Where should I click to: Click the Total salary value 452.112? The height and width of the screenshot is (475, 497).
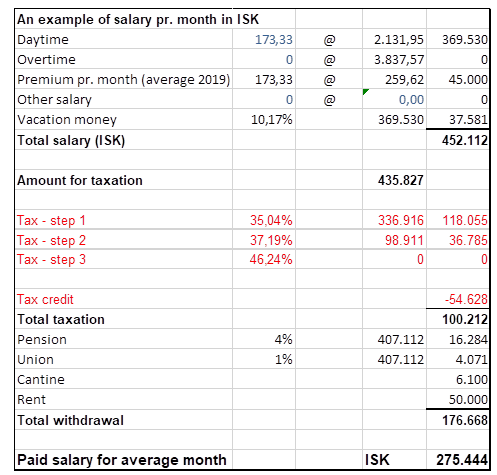tap(458, 140)
